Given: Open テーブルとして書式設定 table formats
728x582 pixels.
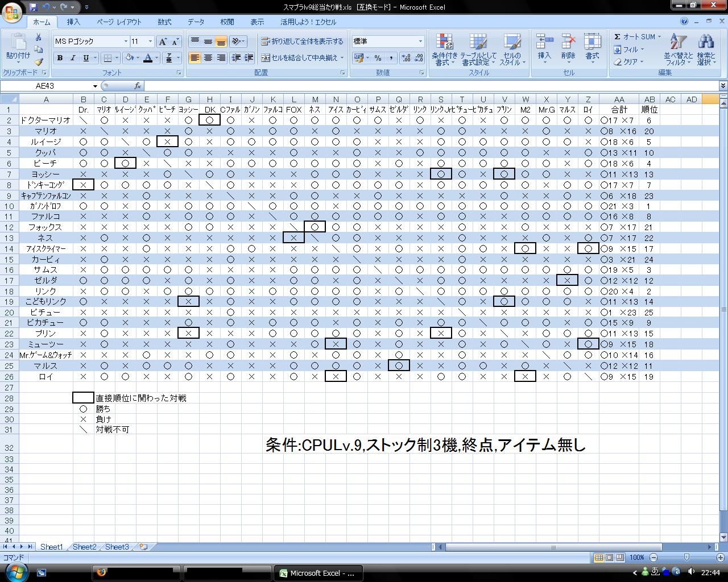Looking at the screenshot, I should [x=478, y=49].
